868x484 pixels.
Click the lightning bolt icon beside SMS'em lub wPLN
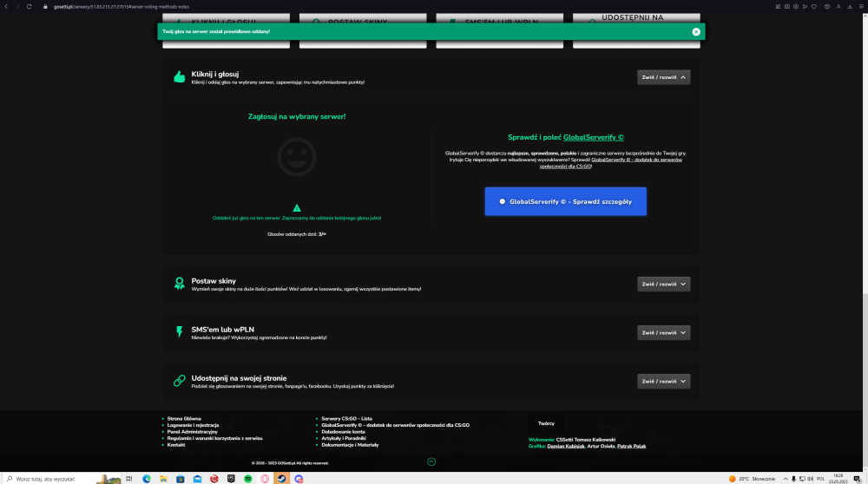(x=180, y=332)
